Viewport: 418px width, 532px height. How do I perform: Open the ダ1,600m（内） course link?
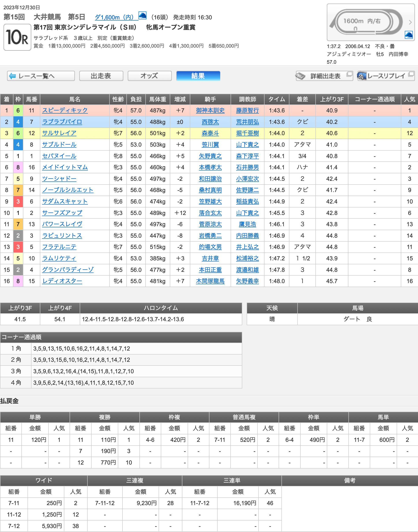(114, 17)
